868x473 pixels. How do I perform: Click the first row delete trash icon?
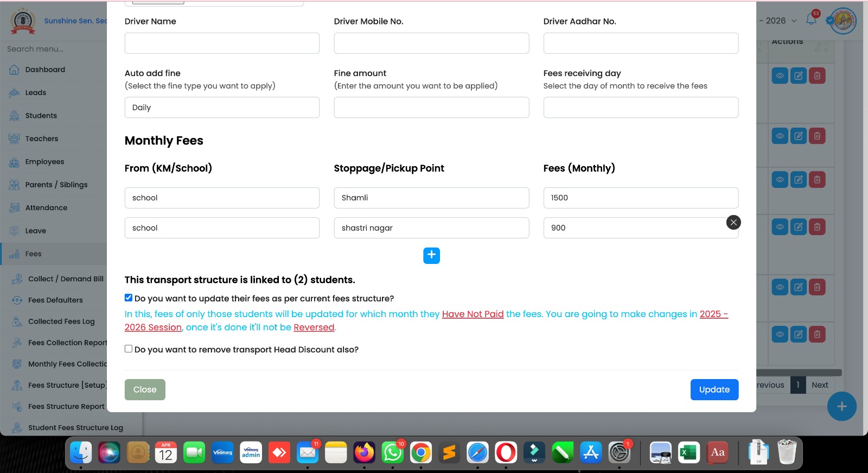(817, 75)
